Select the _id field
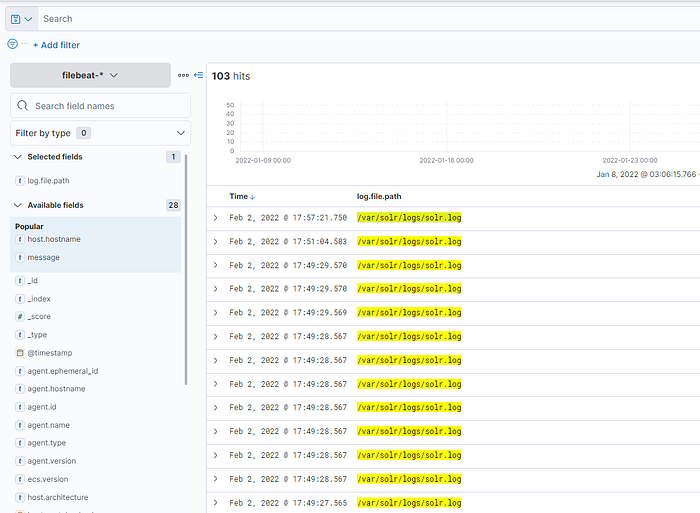Screen dimensions: 700x513 coord(33,281)
